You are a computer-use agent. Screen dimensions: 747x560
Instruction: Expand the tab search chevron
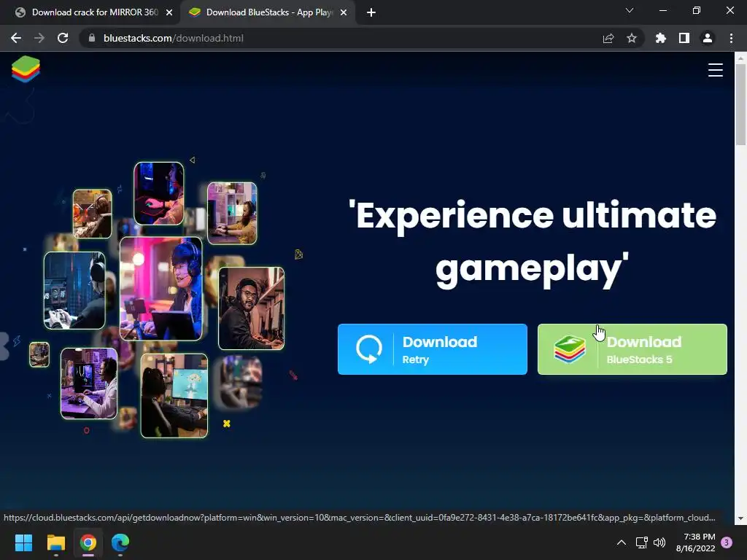(x=630, y=10)
